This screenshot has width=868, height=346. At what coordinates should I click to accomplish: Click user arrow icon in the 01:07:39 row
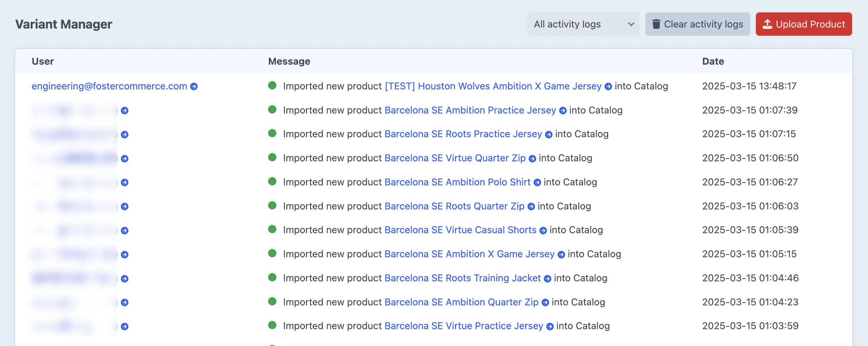coord(125,111)
